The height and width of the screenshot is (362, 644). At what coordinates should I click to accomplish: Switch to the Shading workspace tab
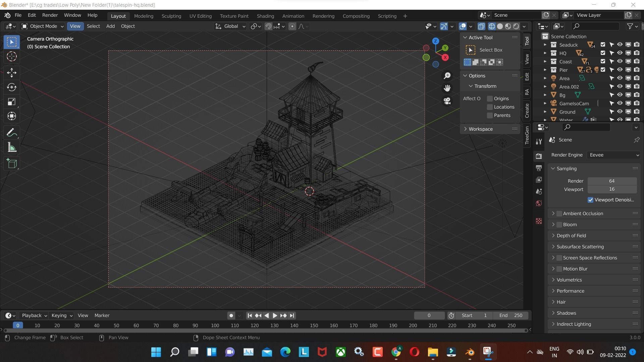265,16
